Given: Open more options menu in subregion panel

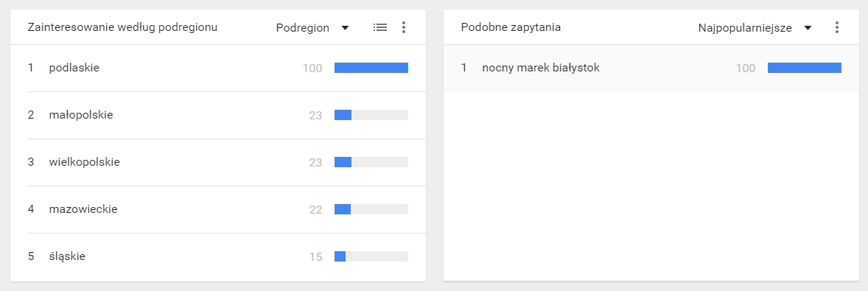Looking at the screenshot, I should pyautogui.click(x=404, y=27).
